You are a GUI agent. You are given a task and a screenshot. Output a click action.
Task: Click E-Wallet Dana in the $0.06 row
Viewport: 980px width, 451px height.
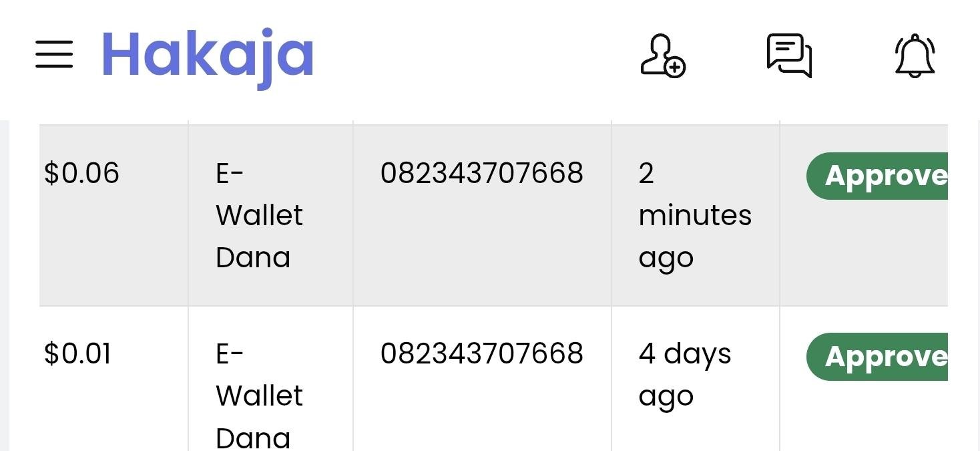point(259,215)
